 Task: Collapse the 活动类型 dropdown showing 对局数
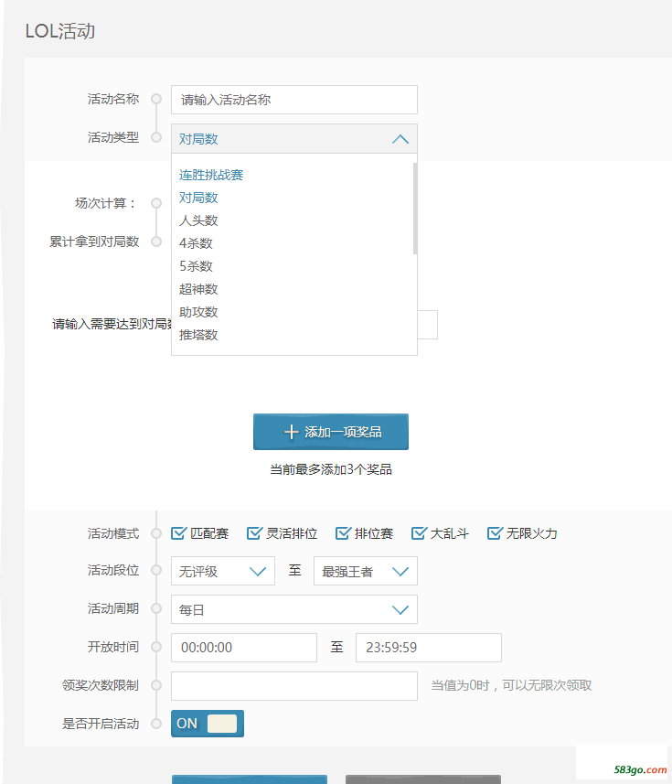click(293, 138)
